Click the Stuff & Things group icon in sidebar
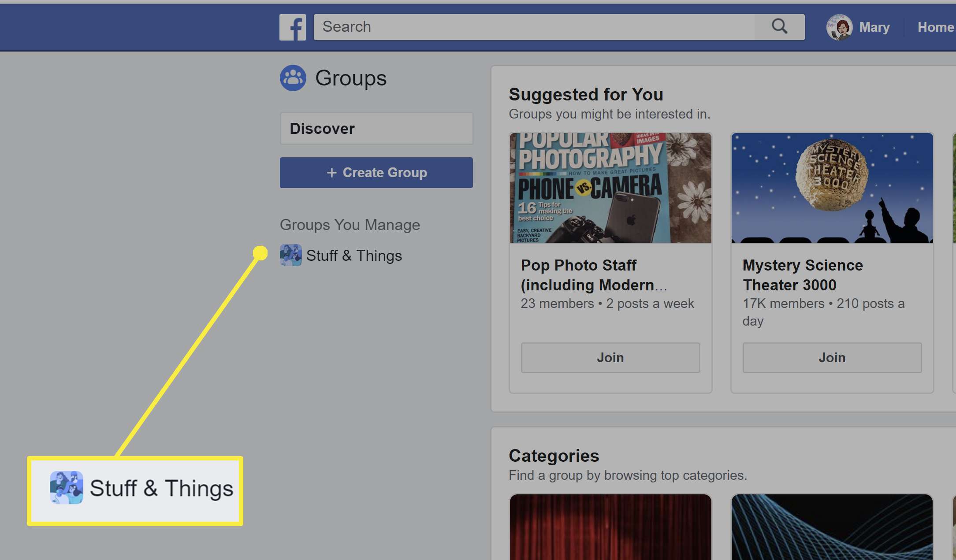Image resolution: width=956 pixels, height=560 pixels. point(290,255)
